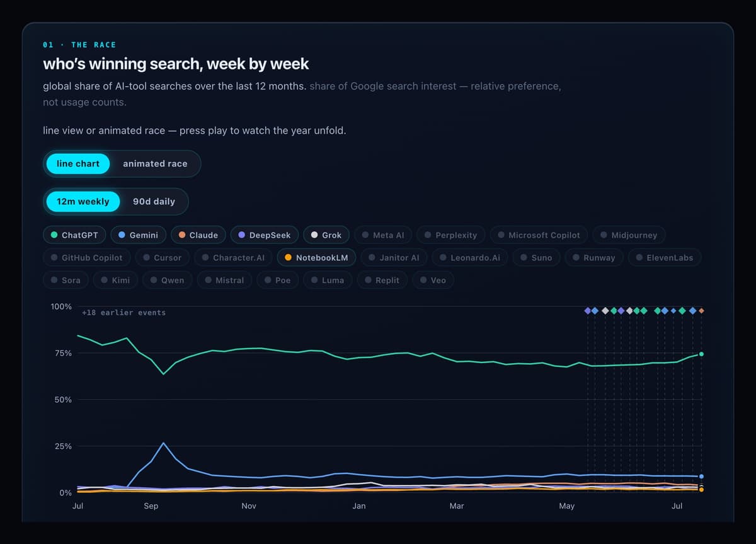The height and width of the screenshot is (544, 756).
Task: Click the 'who's winning search, week by week' heading
Action: coord(176,64)
